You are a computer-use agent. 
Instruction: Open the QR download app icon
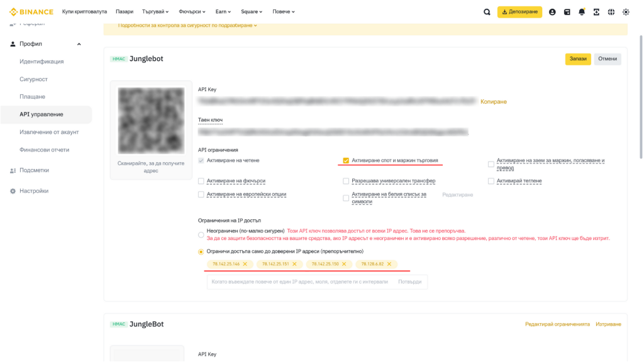(x=596, y=12)
